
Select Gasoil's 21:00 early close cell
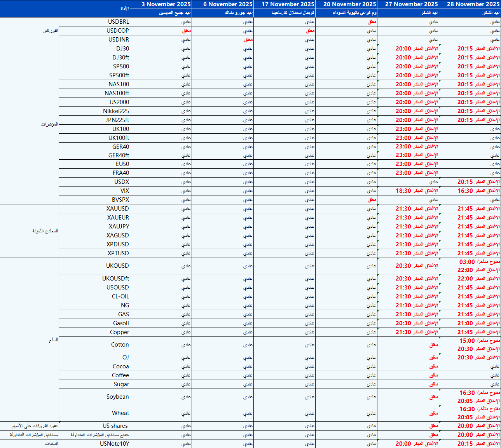click(478, 323)
